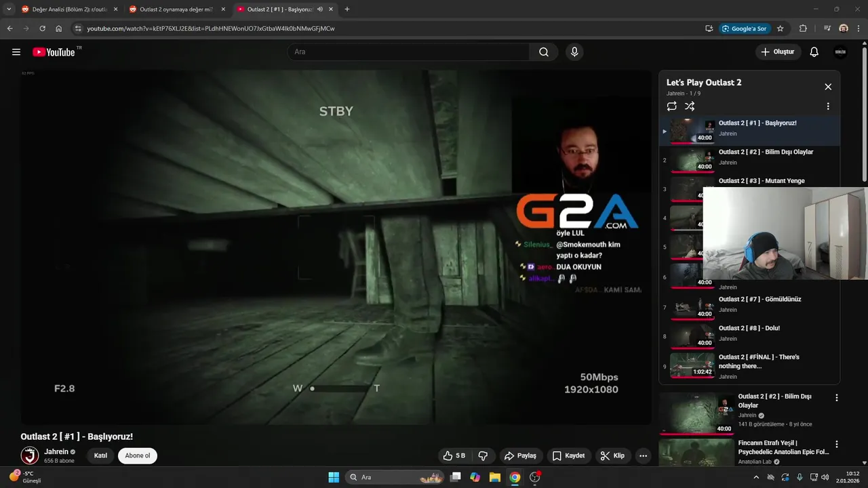Click Google'a Sor lens button
Screen dimensions: 868x488
click(x=745, y=28)
